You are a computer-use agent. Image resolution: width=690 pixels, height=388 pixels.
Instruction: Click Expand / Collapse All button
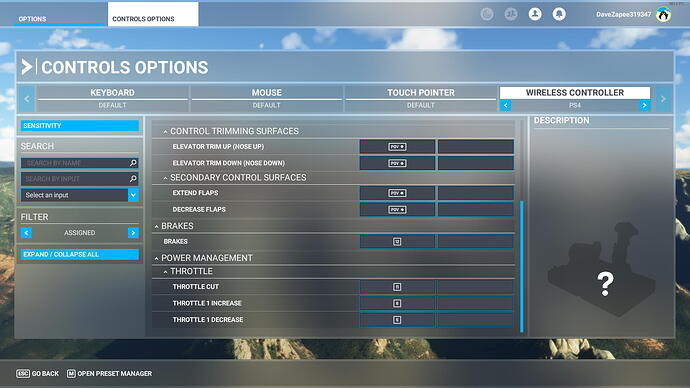(80, 254)
